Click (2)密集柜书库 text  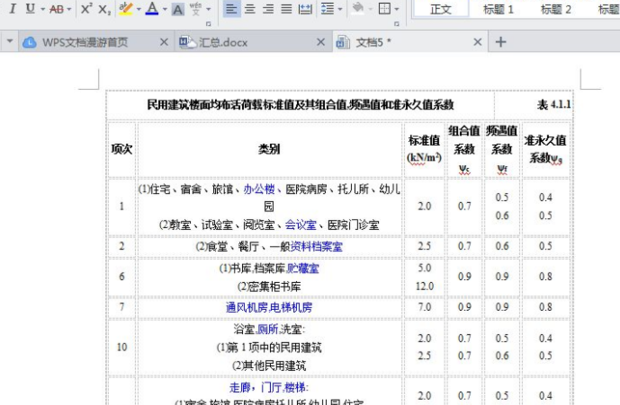(x=269, y=286)
